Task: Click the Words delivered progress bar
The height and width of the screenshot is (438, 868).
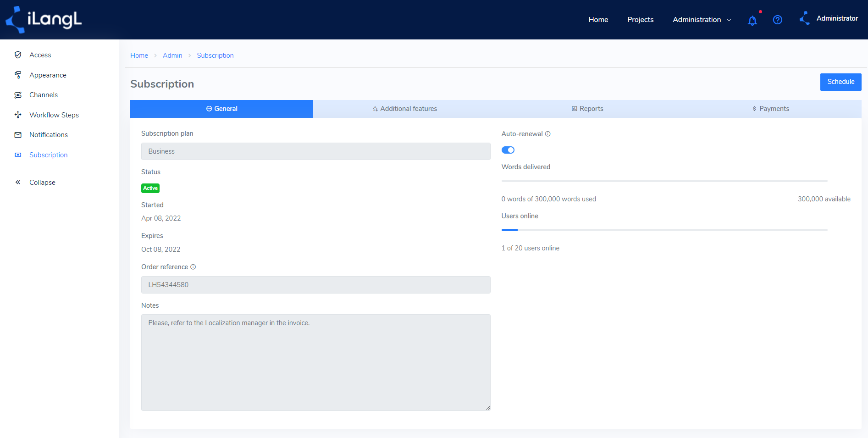Action: 664,181
